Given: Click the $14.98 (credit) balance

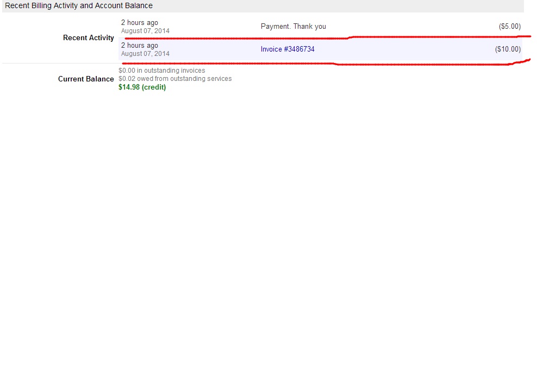Looking at the screenshot, I should pos(142,87).
